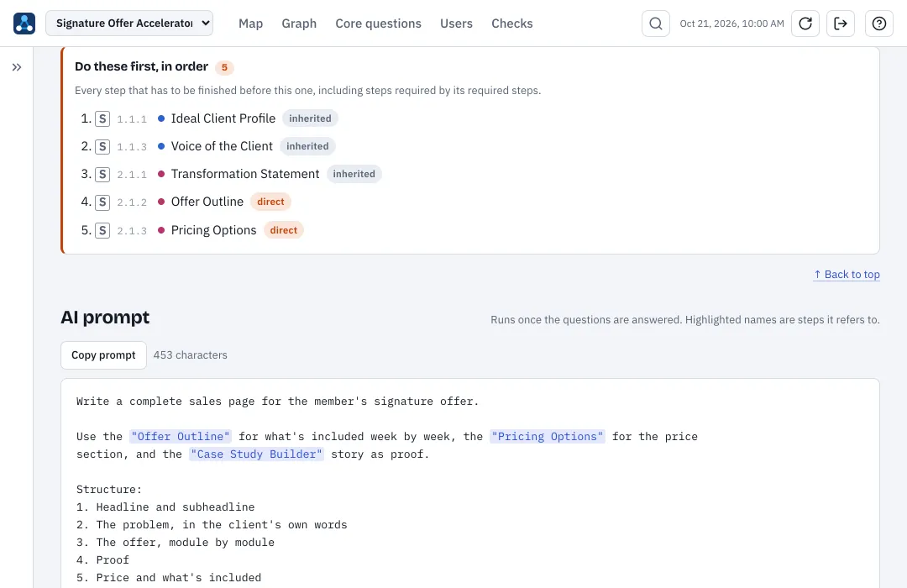
Task: Click the prompt line "Structure:"
Action: (108, 490)
